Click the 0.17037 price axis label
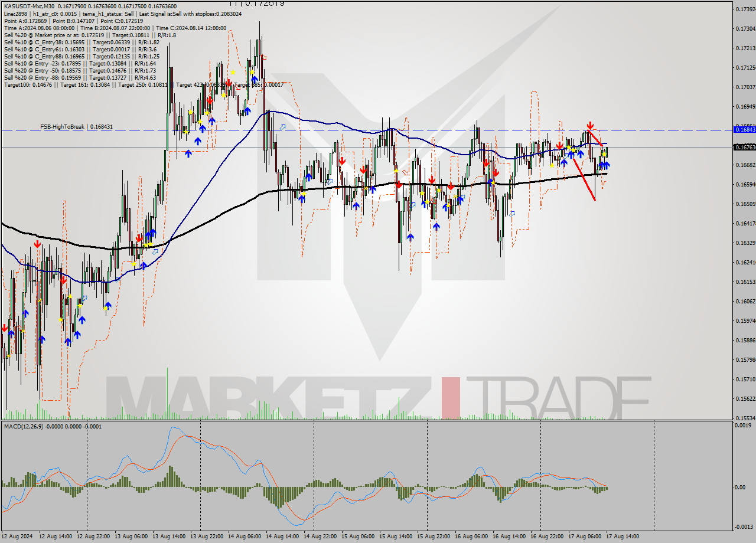 [x=745, y=87]
